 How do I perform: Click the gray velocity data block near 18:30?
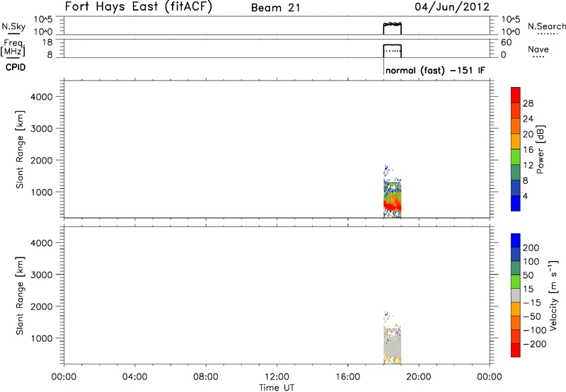[x=392, y=341]
